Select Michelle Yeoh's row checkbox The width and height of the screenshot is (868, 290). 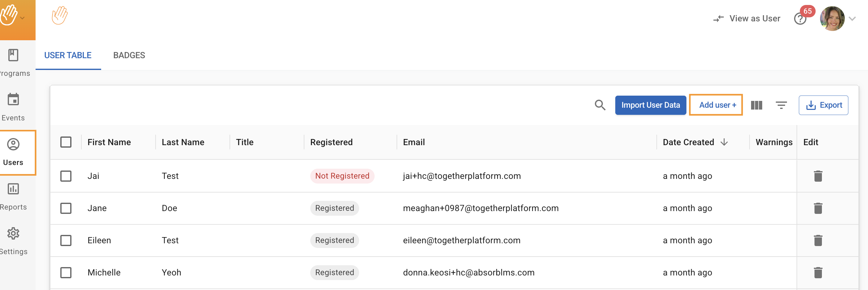pyautogui.click(x=66, y=272)
